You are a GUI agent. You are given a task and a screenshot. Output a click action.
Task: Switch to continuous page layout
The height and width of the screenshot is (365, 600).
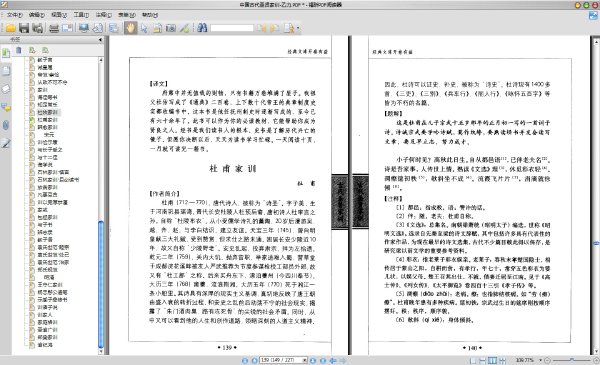[483, 360]
